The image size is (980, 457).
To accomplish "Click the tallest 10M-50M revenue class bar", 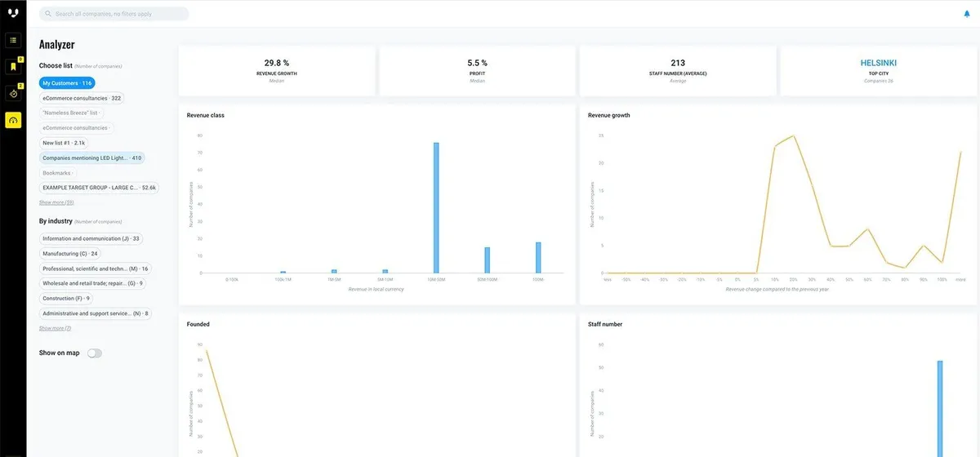I will click(436, 208).
